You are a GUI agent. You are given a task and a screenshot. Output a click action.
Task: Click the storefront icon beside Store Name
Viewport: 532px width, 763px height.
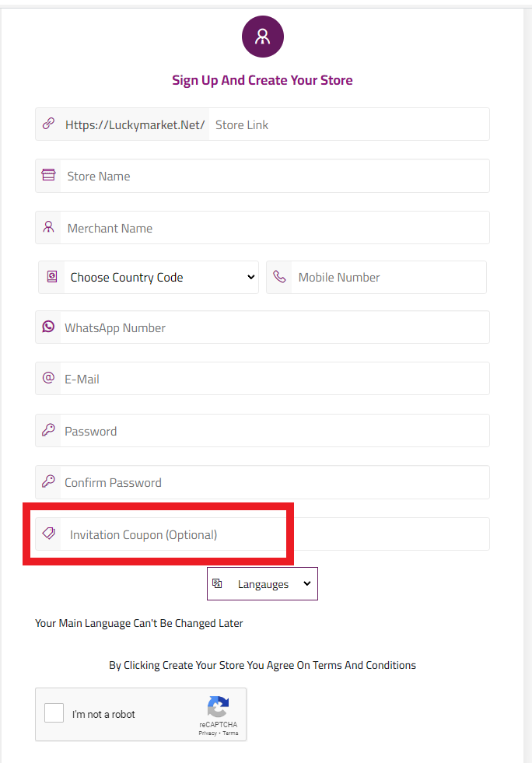tap(48, 176)
